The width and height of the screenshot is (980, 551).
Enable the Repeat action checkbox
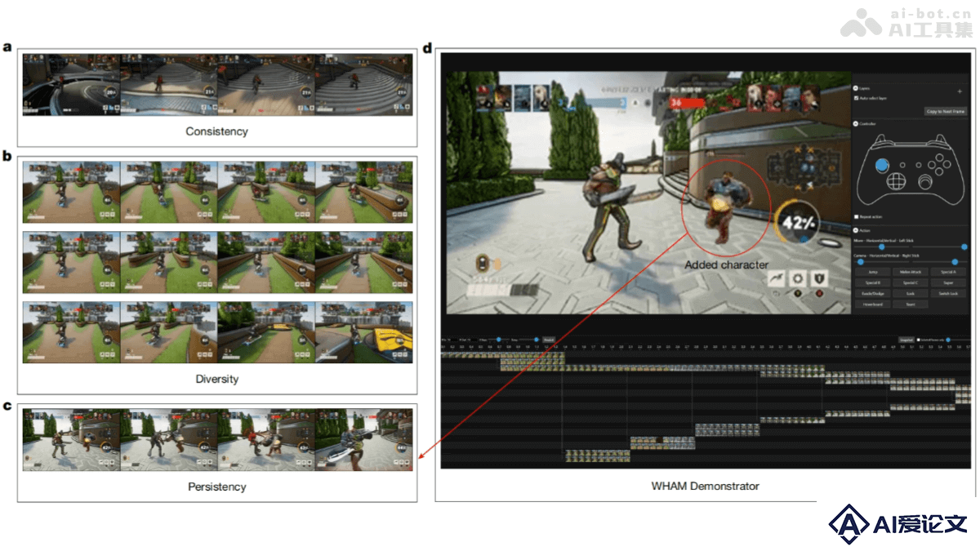point(856,216)
